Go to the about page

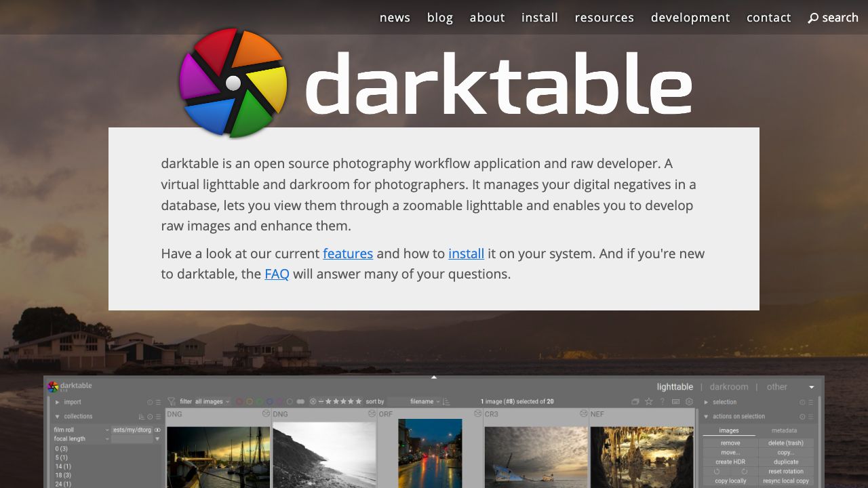(x=488, y=18)
